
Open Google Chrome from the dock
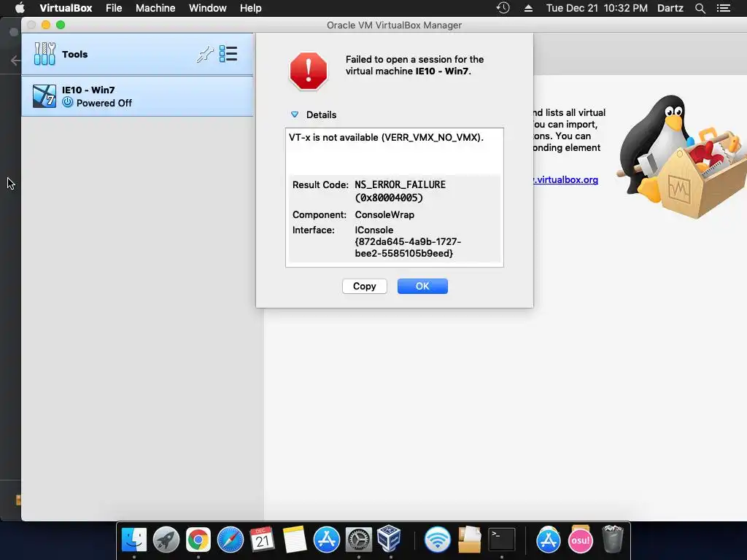pos(198,540)
